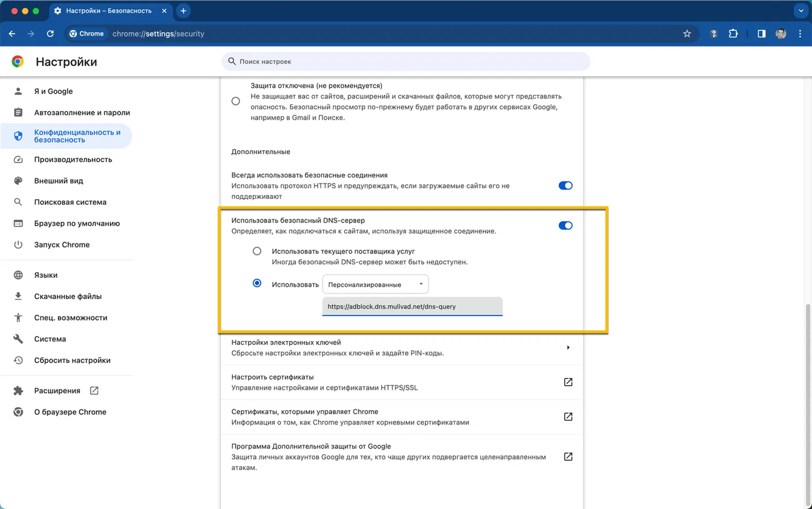
Task: Click the address bar URL chrome://settings/security
Action: (x=158, y=34)
